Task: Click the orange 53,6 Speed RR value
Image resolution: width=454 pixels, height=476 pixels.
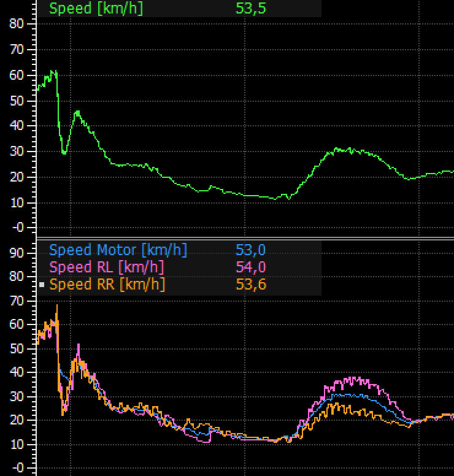Action: (x=251, y=285)
